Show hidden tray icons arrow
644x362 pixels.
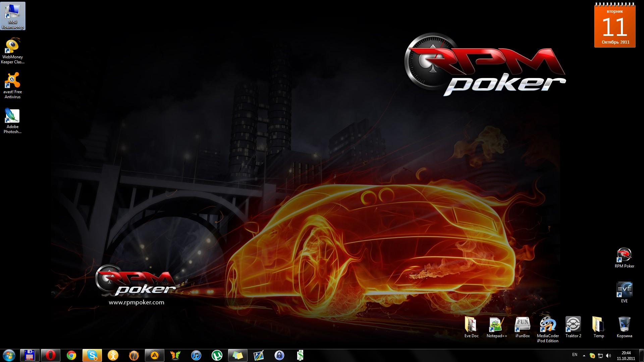584,356
